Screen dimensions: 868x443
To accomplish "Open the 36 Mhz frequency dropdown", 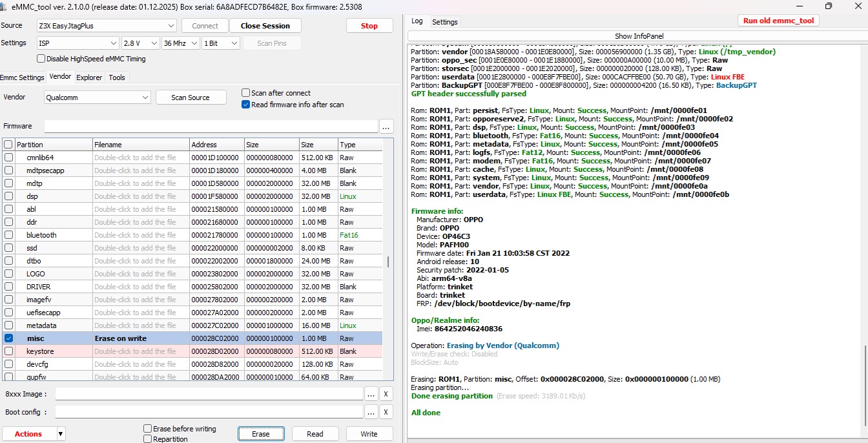I will [180, 43].
